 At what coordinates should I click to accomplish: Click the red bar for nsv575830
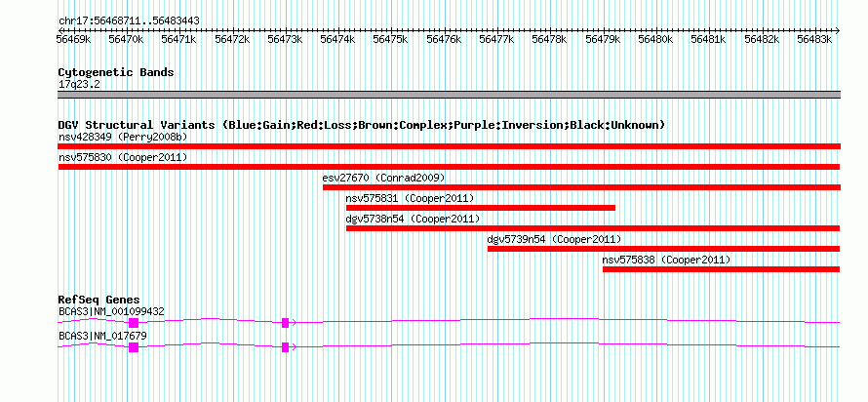449,167
